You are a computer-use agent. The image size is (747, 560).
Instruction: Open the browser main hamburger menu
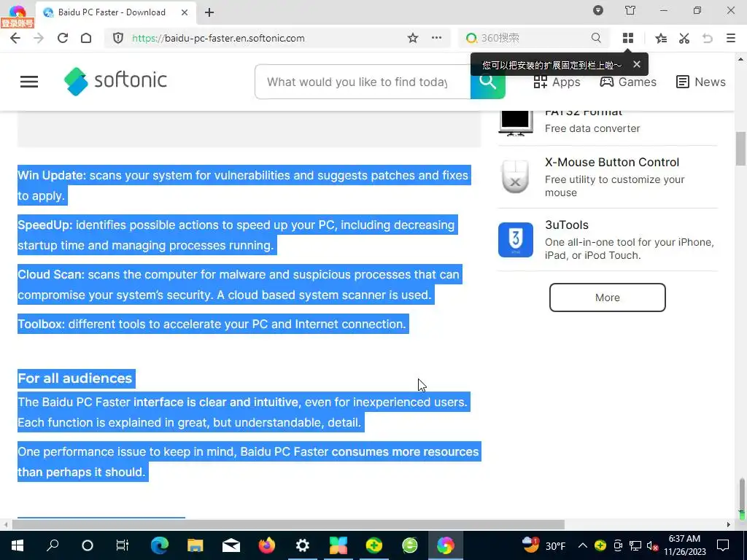[x=731, y=38]
